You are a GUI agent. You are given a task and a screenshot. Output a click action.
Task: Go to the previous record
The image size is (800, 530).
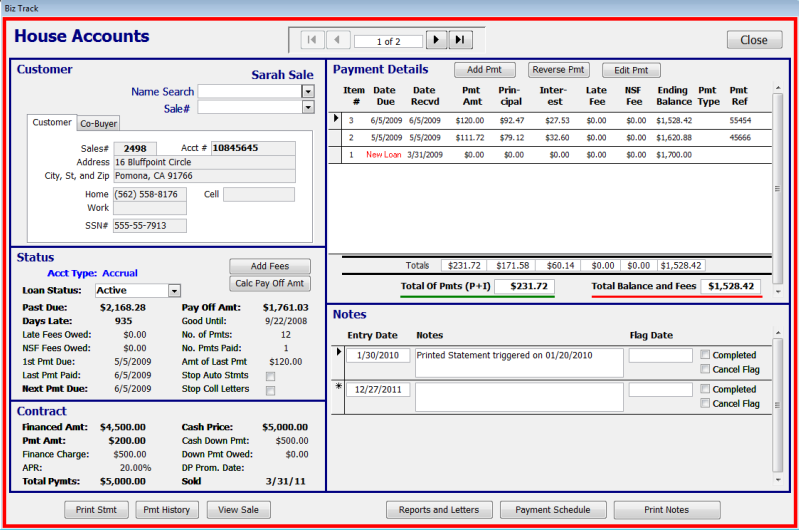[x=337, y=40]
